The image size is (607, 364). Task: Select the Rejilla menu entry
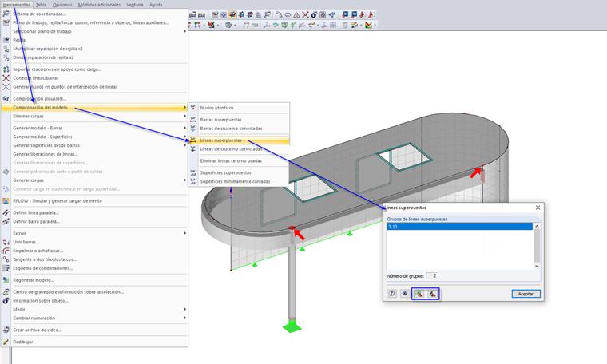coord(94,40)
